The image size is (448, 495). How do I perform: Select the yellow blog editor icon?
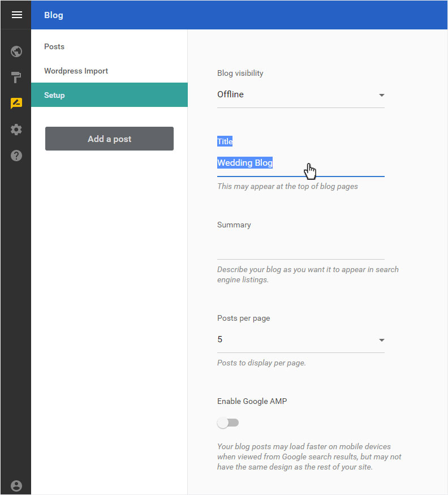(16, 103)
